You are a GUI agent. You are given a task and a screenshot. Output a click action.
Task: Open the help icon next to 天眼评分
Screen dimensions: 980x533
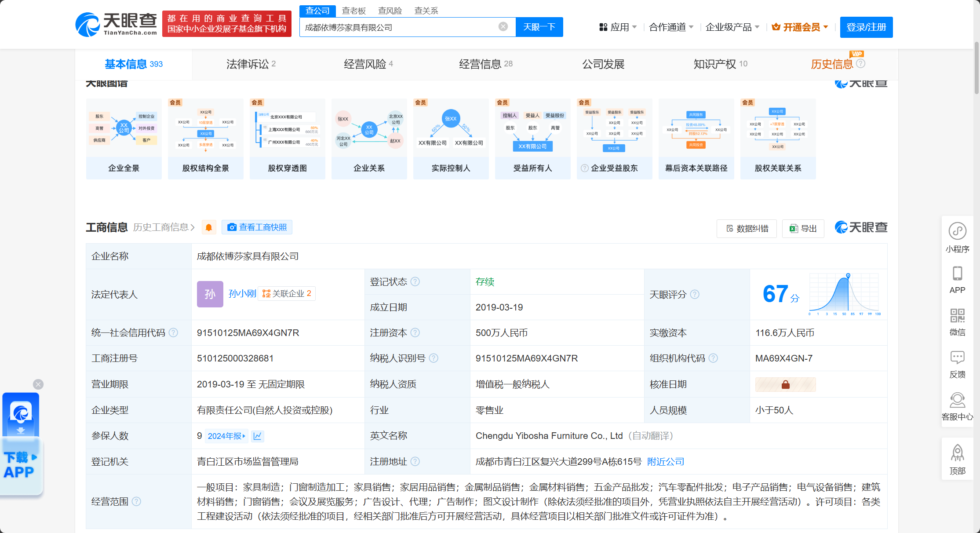tap(695, 294)
